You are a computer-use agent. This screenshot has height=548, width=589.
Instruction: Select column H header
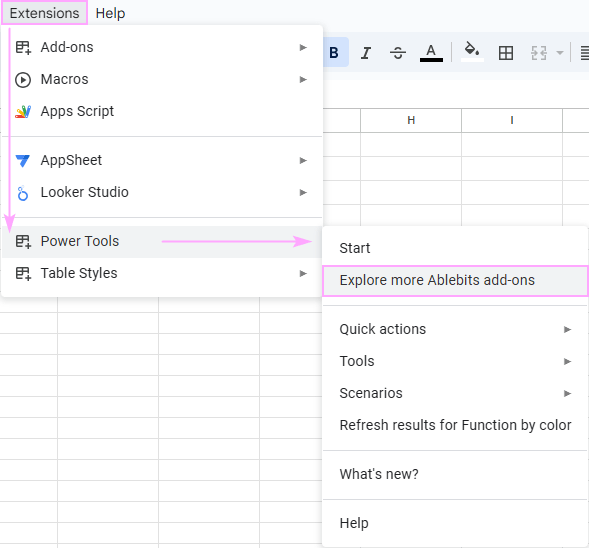tap(411, 121)
